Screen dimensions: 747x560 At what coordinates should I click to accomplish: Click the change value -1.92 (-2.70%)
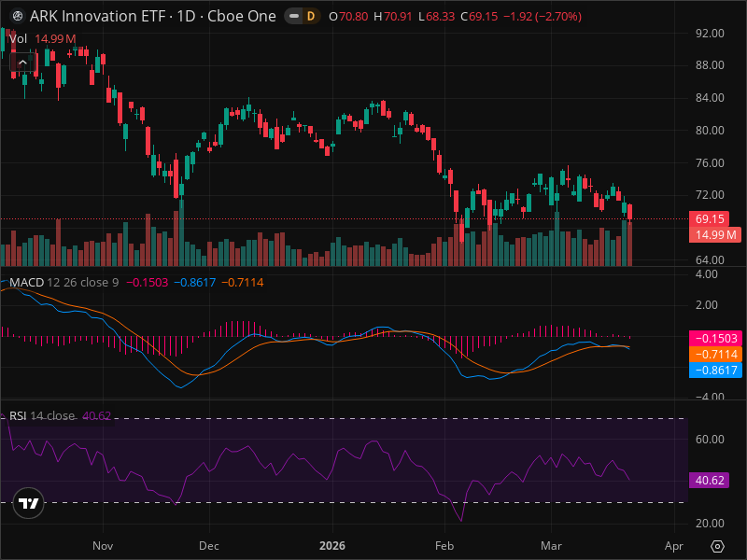(543, 17)
